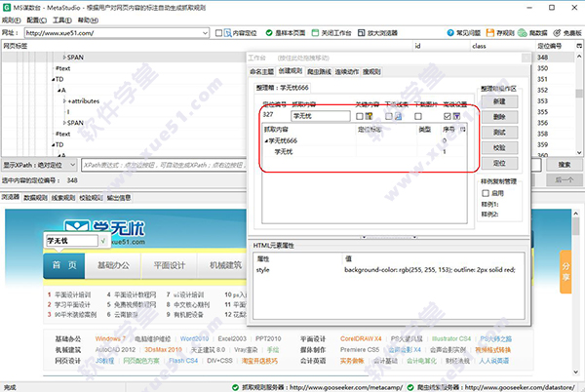585x392 pixels.
Task: Click the 定位 button
Action: pos(499,163)
